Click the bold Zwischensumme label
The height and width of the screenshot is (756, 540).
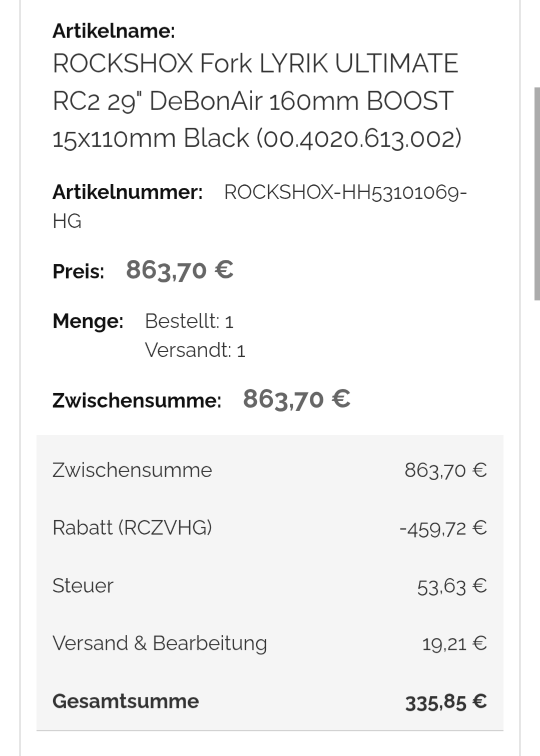coord(137,401)
